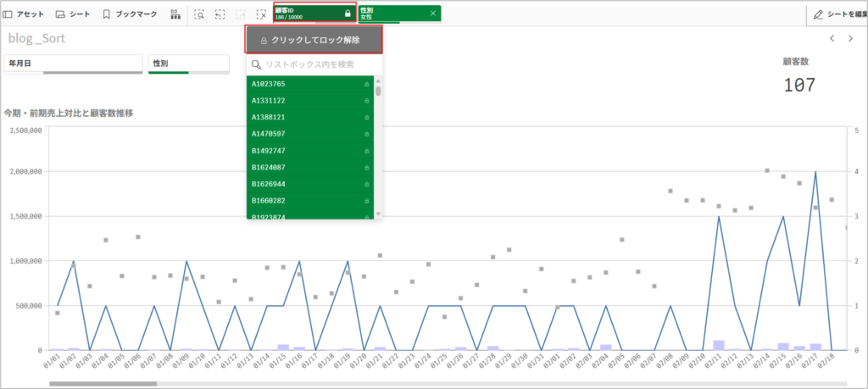Click the smart search selection icon

click(199, 14)
